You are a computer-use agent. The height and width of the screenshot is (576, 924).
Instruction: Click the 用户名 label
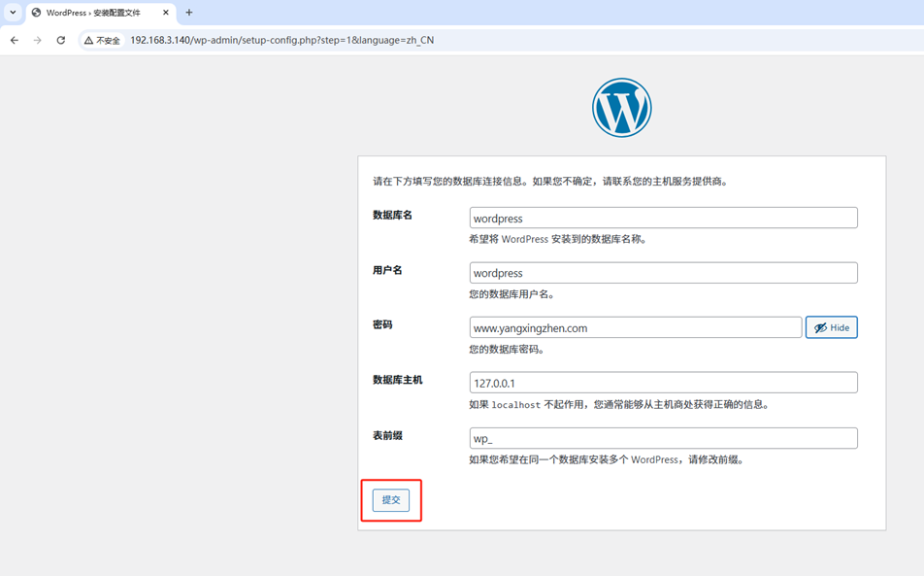[387, 270]
